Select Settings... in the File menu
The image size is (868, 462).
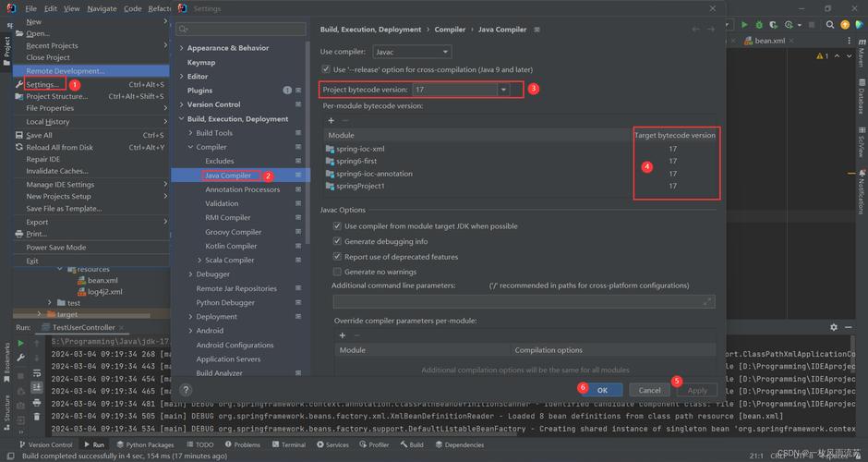tap(42, 84)
